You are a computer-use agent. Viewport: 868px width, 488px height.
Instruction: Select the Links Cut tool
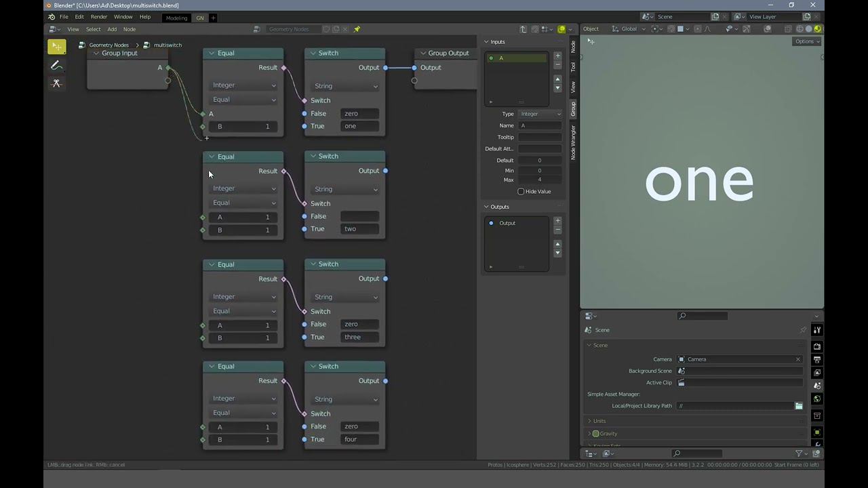(56, 83)
